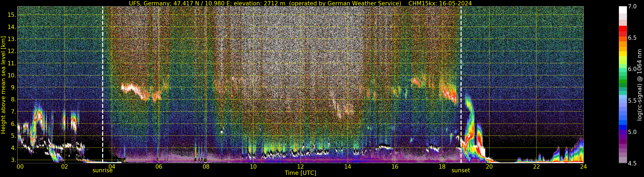Click the '9.' km height axis tick label

click(x=13, y=87)
